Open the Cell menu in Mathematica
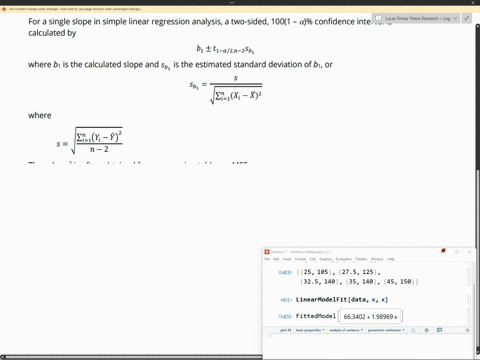The image size is (480, 360). pos(313,259)
